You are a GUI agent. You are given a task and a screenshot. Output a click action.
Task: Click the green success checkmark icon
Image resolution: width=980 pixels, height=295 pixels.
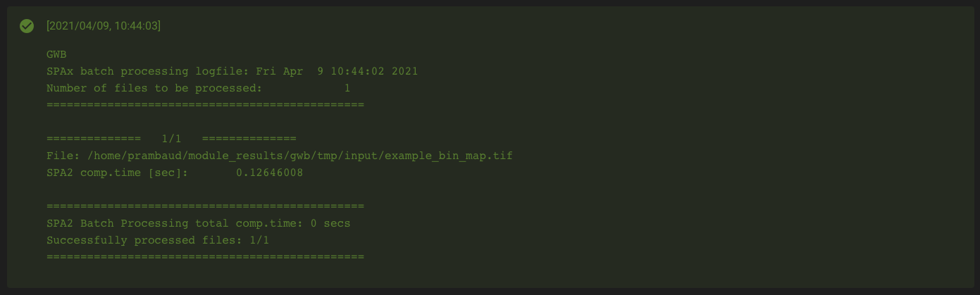pyautogui.click(x=27, y=26)
